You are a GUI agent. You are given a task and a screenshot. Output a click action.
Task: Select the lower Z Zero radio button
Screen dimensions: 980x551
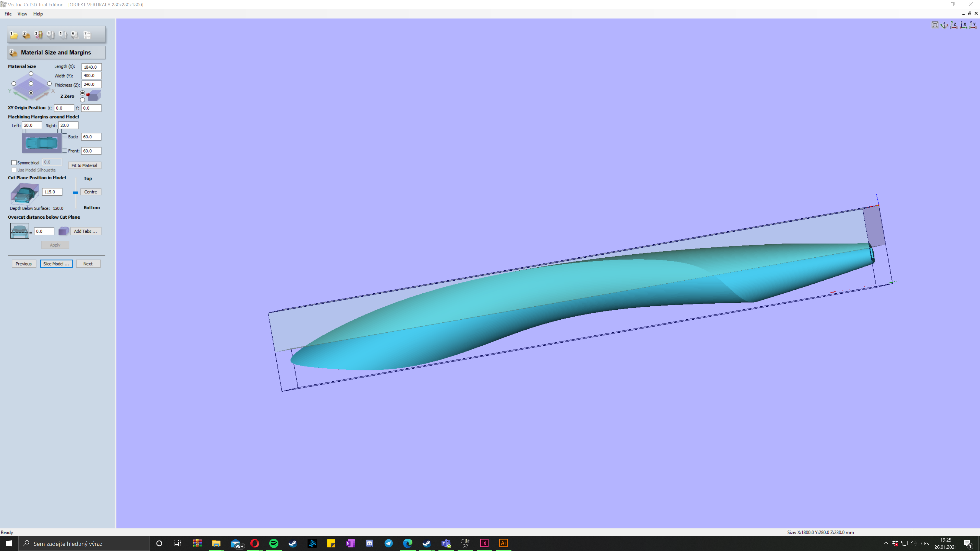pyautogui.click(x=82, y=100)
